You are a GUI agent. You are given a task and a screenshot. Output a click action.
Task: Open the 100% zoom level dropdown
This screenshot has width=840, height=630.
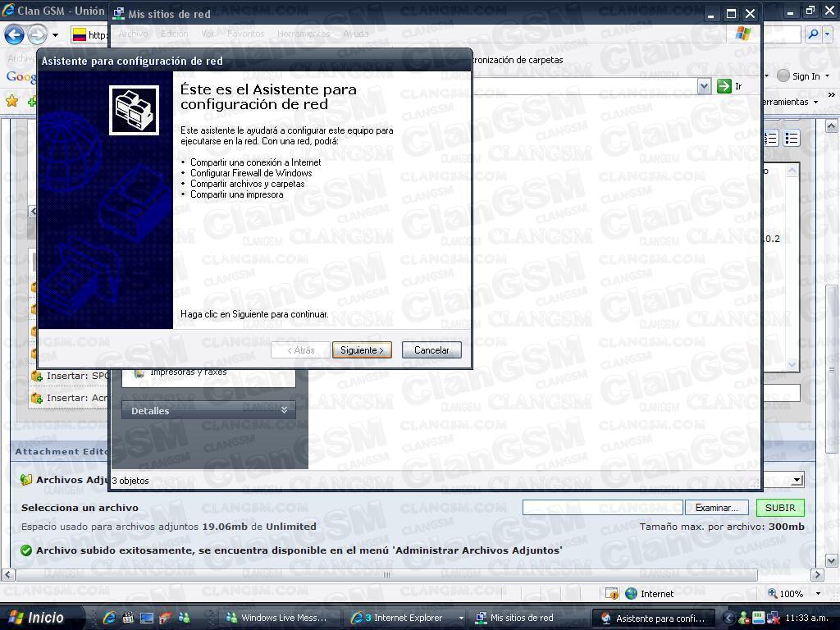[x=818, y=592]
